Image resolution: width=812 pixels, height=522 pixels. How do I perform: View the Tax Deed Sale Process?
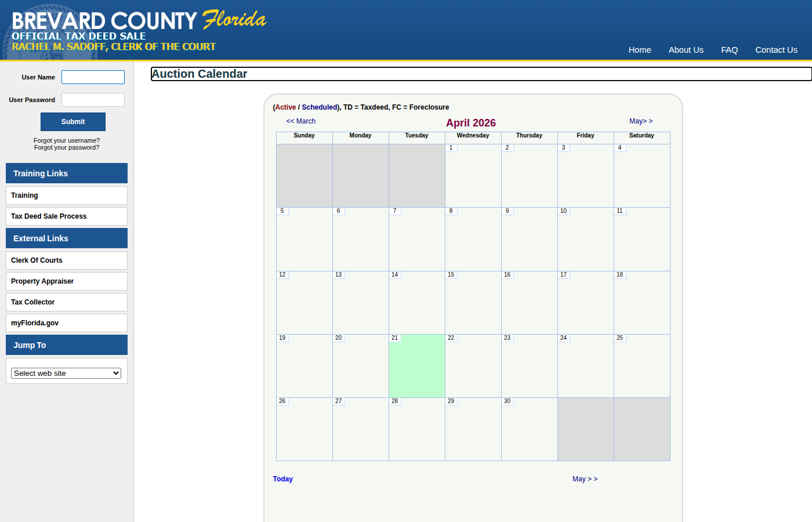tap(49, 216)
